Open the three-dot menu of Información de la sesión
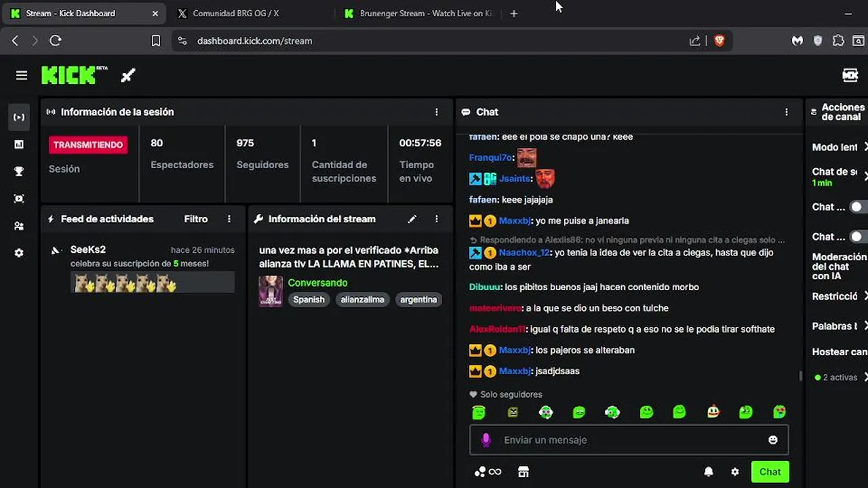 (x=437, y=112)
